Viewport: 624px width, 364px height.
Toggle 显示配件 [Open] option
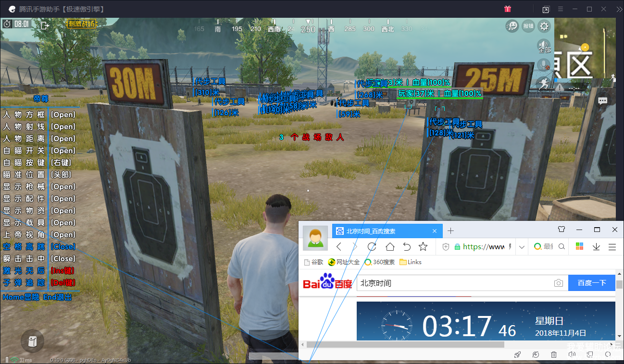click(x=39, y=199)
